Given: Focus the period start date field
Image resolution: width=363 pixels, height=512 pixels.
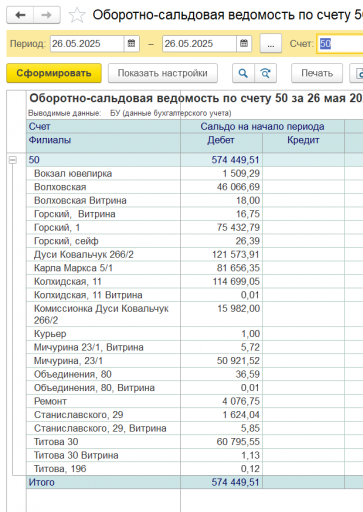Looking at the screenshot, I should point(87,43).
